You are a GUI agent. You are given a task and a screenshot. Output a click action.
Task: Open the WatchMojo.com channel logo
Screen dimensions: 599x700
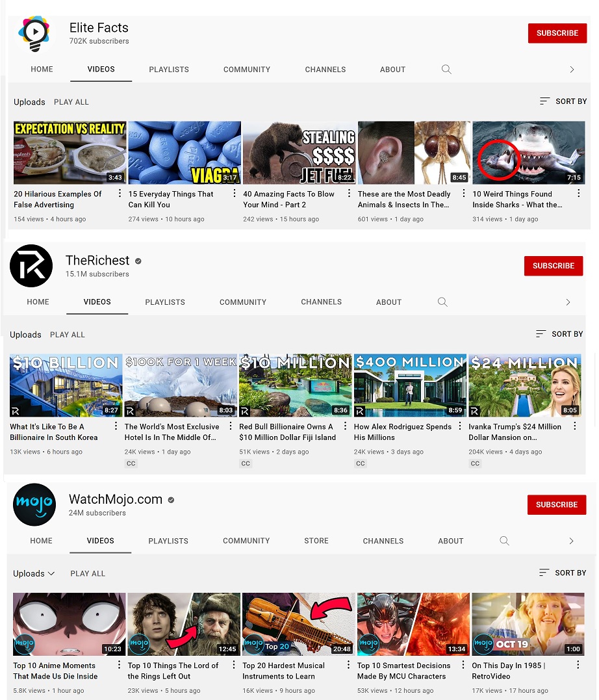[x=34, y=504]
